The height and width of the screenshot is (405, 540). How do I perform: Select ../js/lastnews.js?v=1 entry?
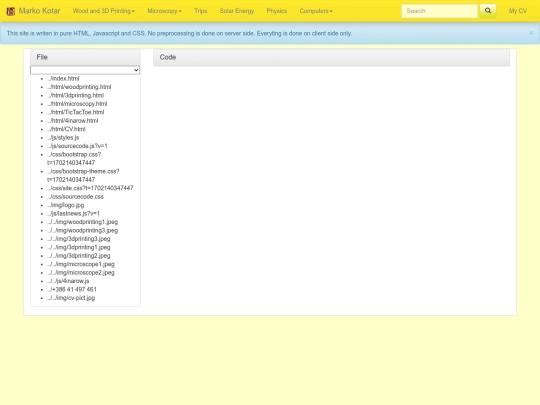(73, 214)
